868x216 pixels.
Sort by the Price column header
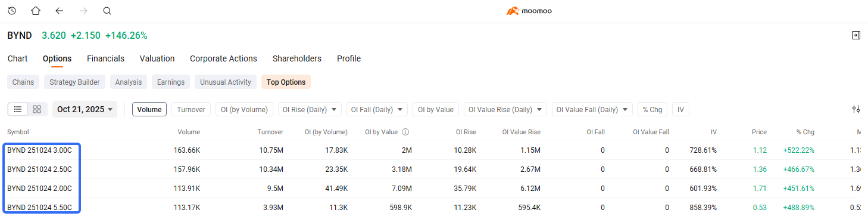tap(759, 132)
